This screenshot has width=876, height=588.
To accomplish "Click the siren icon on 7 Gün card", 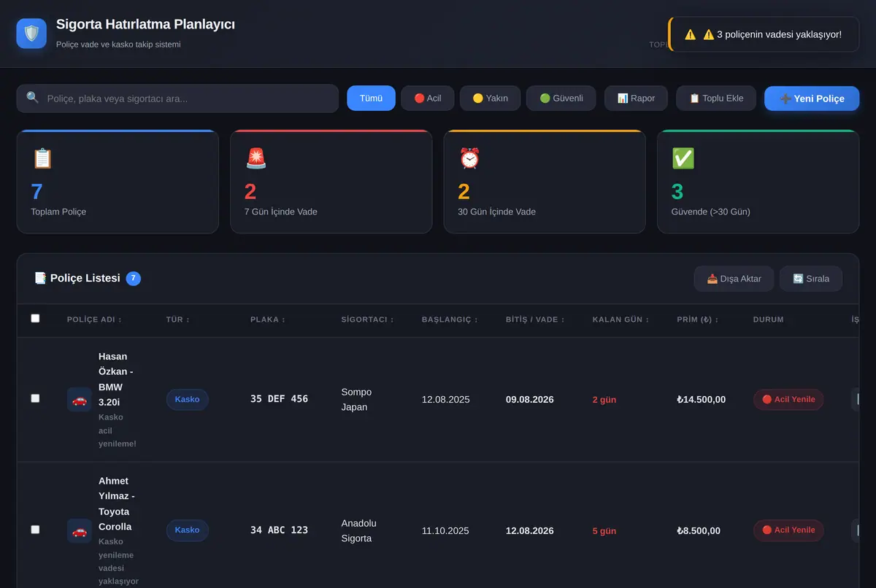I will pyautogui.click(x=256, y=158).
